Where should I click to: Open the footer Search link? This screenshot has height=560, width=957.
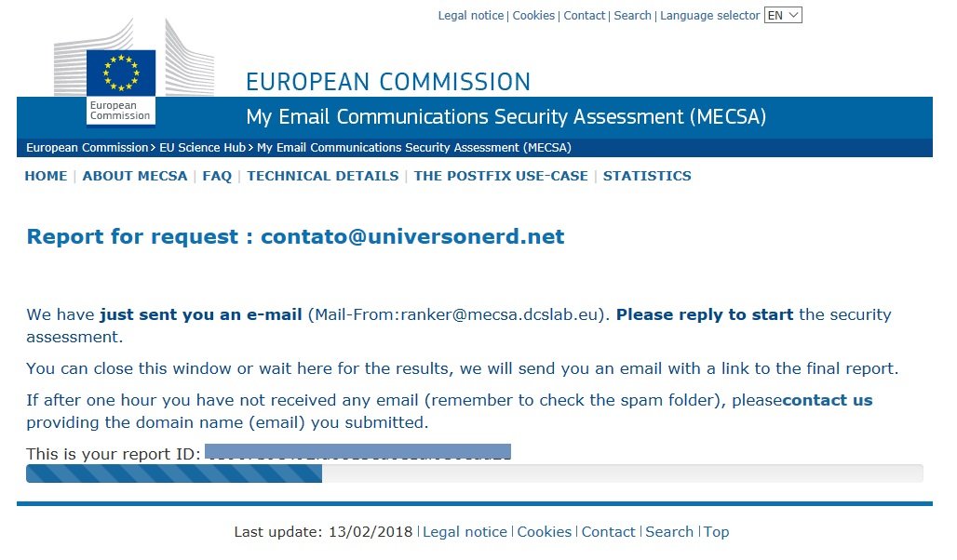[x=669, y=532]
